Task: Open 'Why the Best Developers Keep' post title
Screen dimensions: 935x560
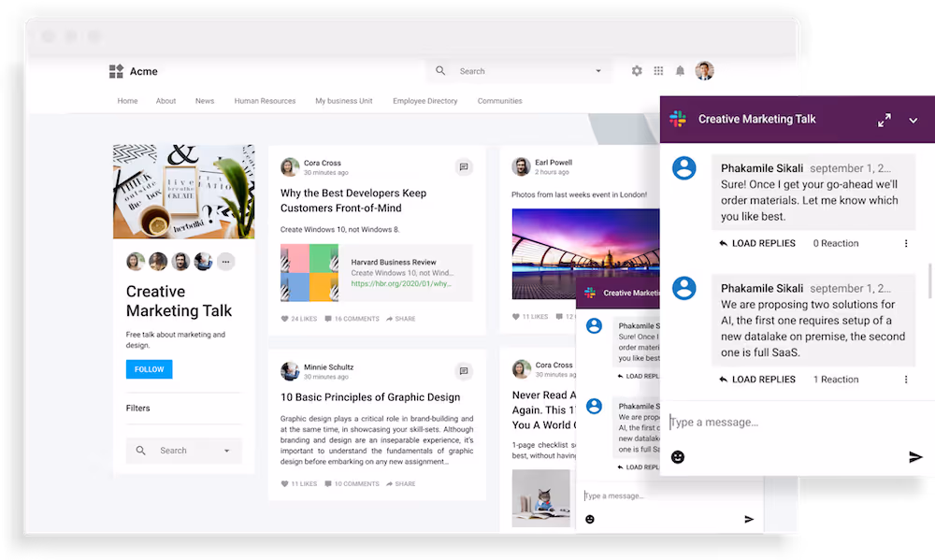Action: coord(353,200)
